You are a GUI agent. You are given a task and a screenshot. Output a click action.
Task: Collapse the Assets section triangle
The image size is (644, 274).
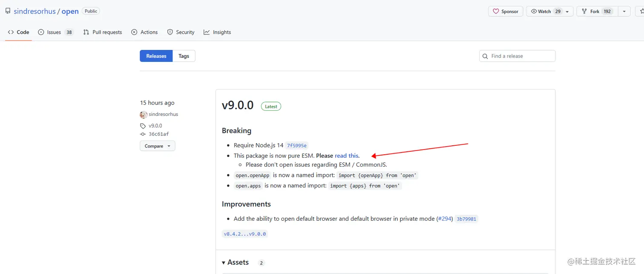pyautogui.click(x=224, y=262)
